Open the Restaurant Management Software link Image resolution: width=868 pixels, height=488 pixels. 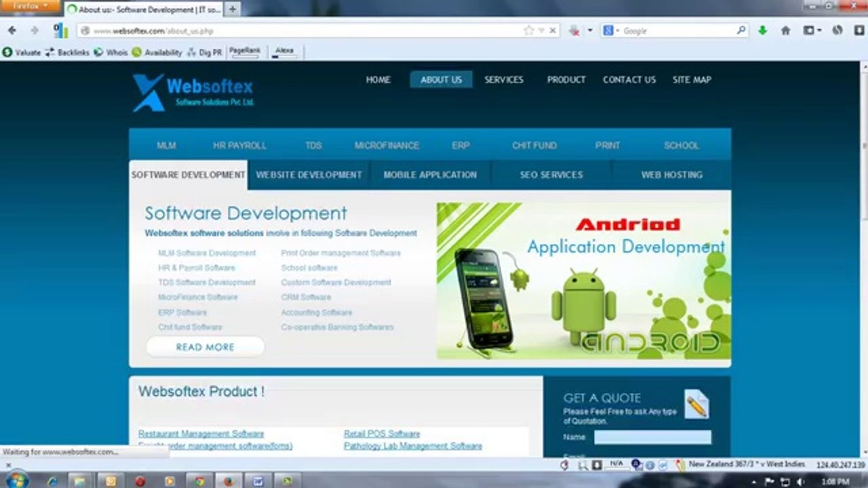pyautogui.click(x=201, y=434)
